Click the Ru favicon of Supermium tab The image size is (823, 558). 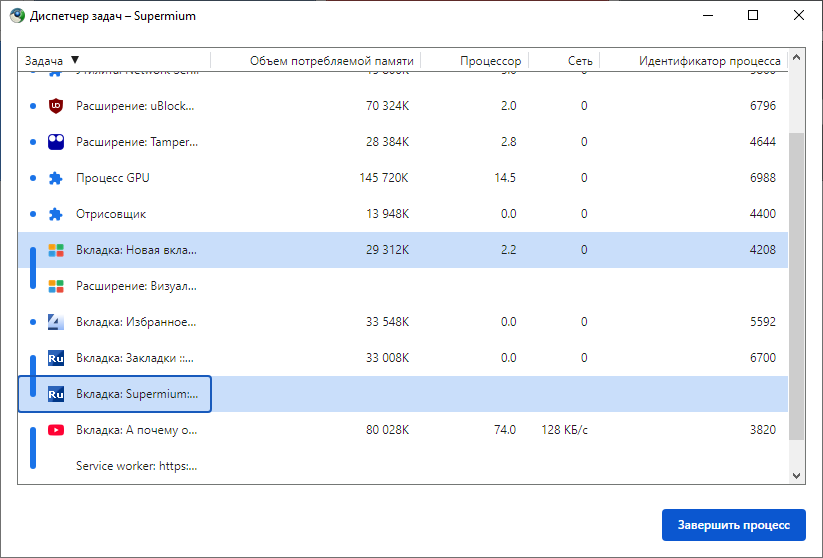[56, 394]
